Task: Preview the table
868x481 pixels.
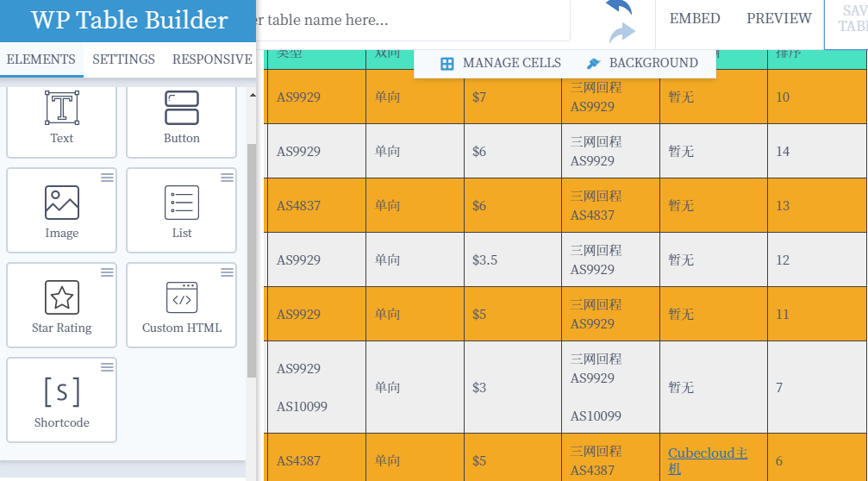Action: coord(778,19)
